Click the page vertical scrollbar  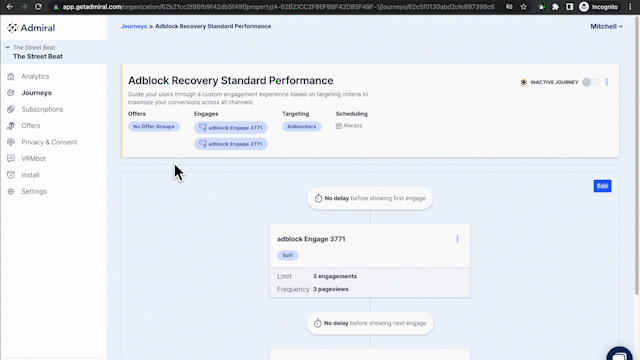pyautogui.click(x=637, y=155)
